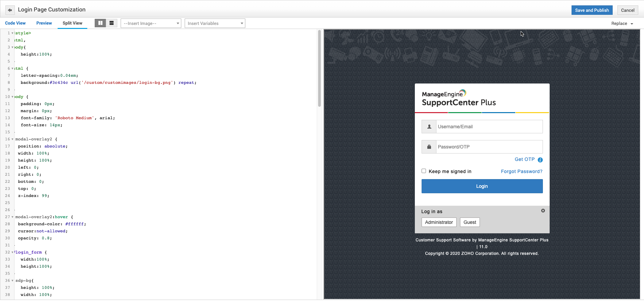Switch to the Code View tab
The height and width of the screenshot is (302, 644).
coord(15,23)
